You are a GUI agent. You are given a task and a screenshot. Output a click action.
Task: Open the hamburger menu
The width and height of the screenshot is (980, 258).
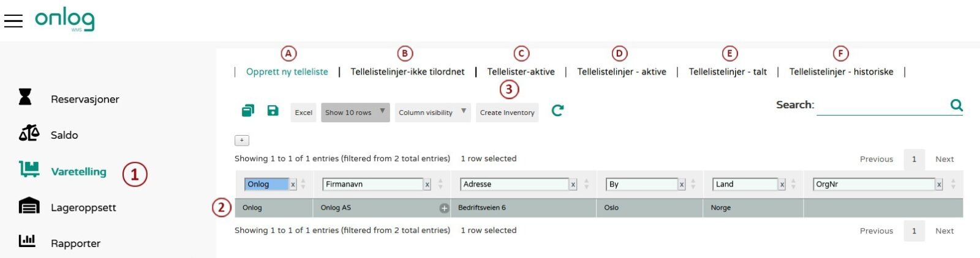13,21
